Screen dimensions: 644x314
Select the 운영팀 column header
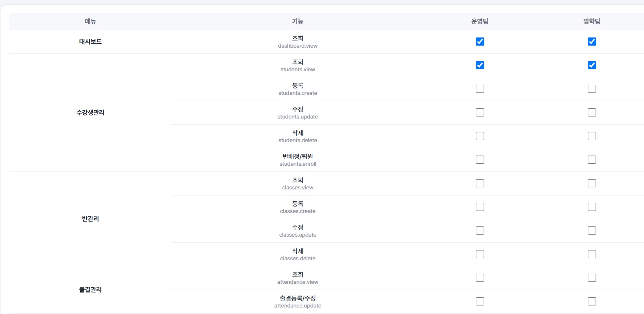pyautogui.click(x=480, y=21)
